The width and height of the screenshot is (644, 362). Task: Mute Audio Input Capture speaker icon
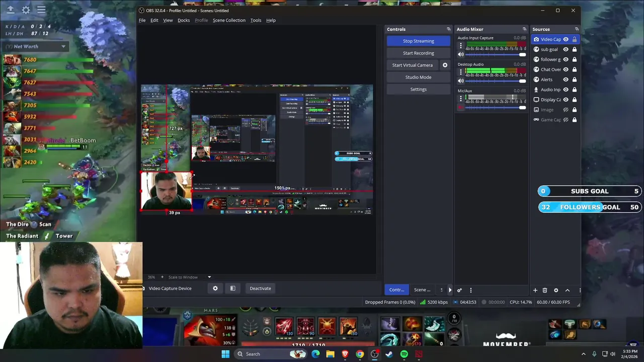[460, 54]
